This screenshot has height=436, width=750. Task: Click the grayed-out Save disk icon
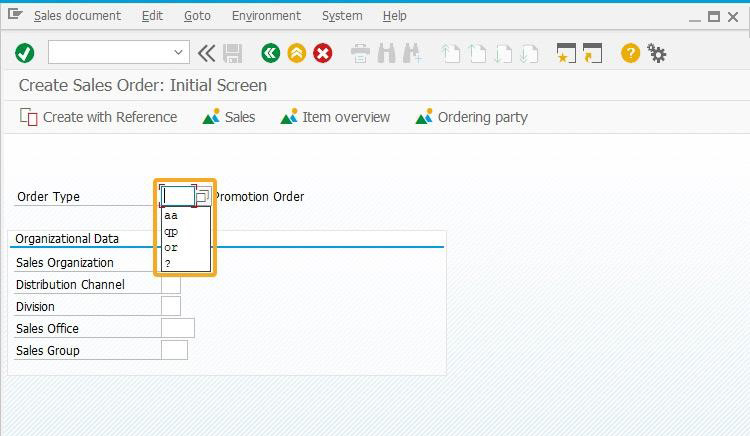[232, 53]
